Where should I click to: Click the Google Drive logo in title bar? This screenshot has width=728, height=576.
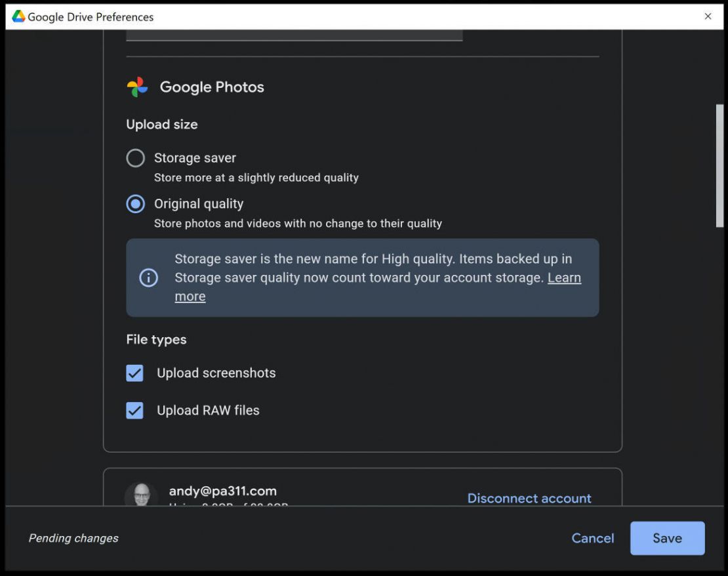tap(20, 16)
